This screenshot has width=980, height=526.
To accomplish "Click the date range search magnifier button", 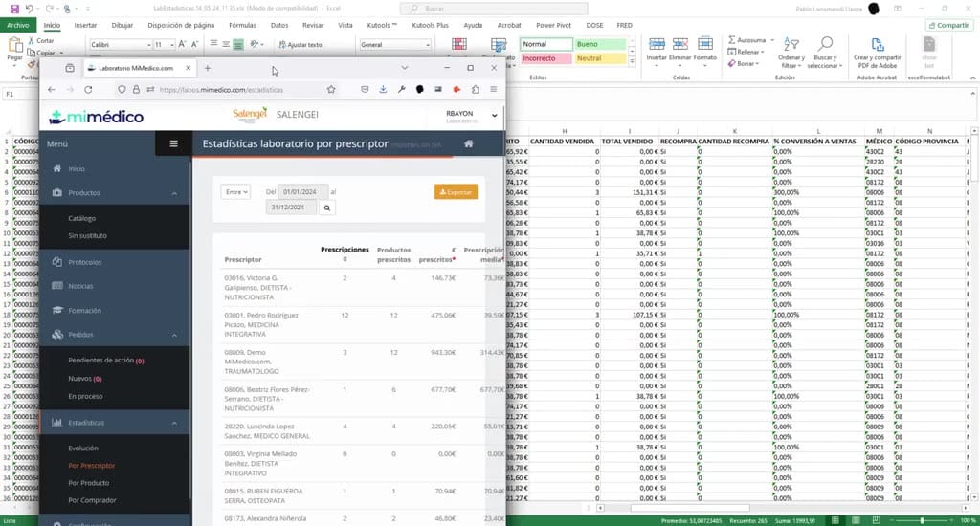I will pyautogui.click(x=327, y=208).
